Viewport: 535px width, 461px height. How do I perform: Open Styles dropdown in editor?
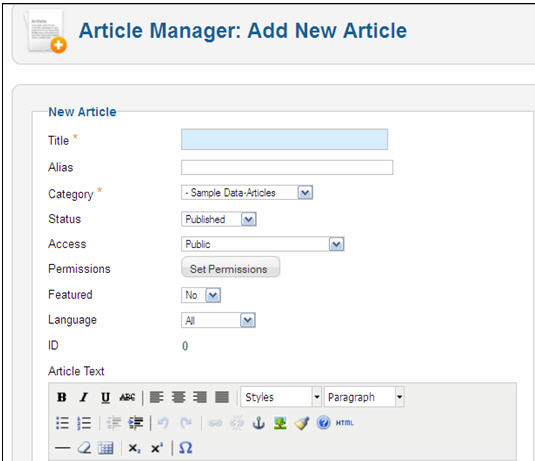click(x=281, y=397)
